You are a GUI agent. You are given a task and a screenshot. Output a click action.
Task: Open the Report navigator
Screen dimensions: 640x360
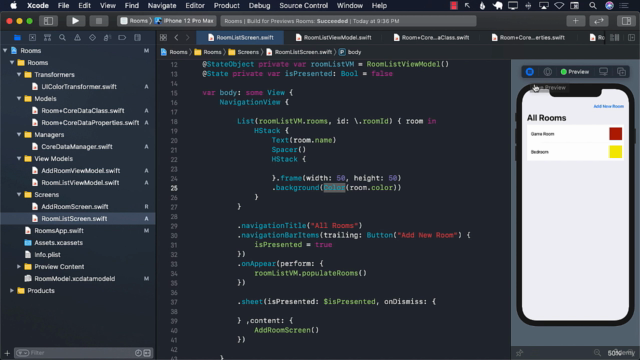click(138, 38)
